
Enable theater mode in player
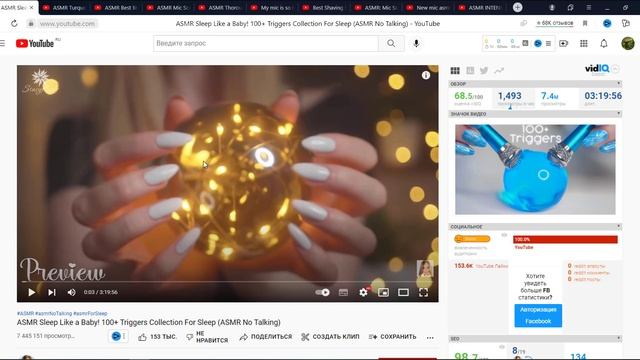click(403, 292)
